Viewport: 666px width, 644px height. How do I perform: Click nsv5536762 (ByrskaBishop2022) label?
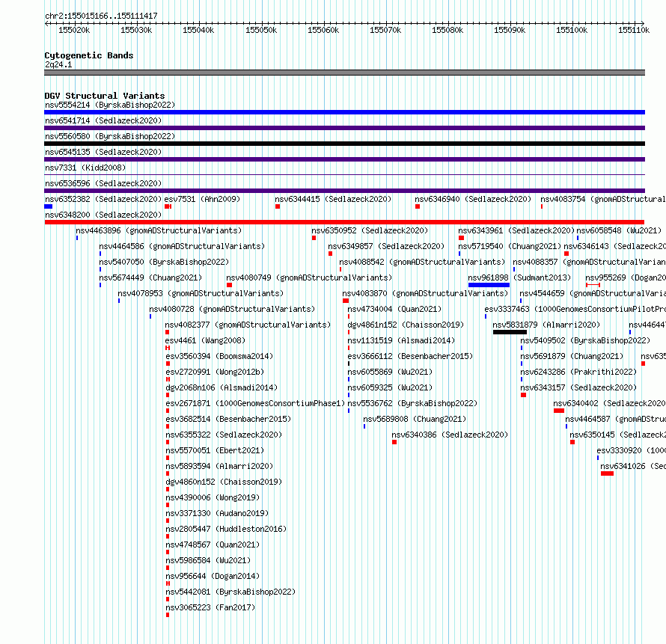[x=412, y=403]
